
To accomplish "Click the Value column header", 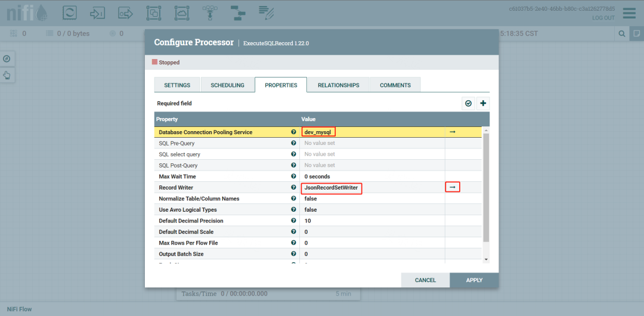I will (x=373, y=119).
